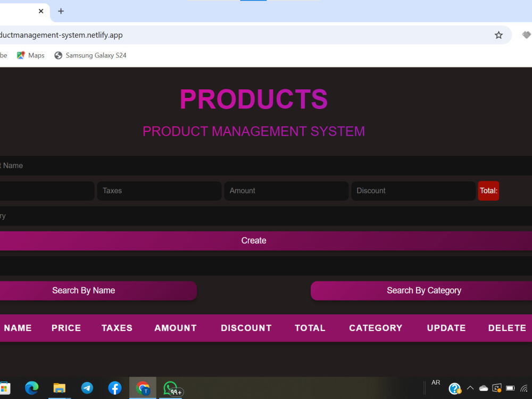This screenshot has height=399, width=532.
Task: Click the Discount input field
Action: [413, 190]
